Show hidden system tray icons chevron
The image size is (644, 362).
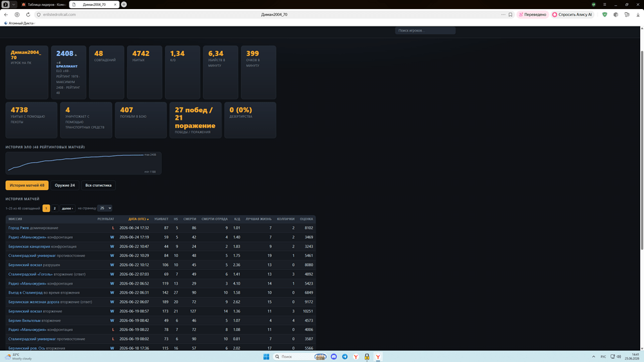coord(594,357)
